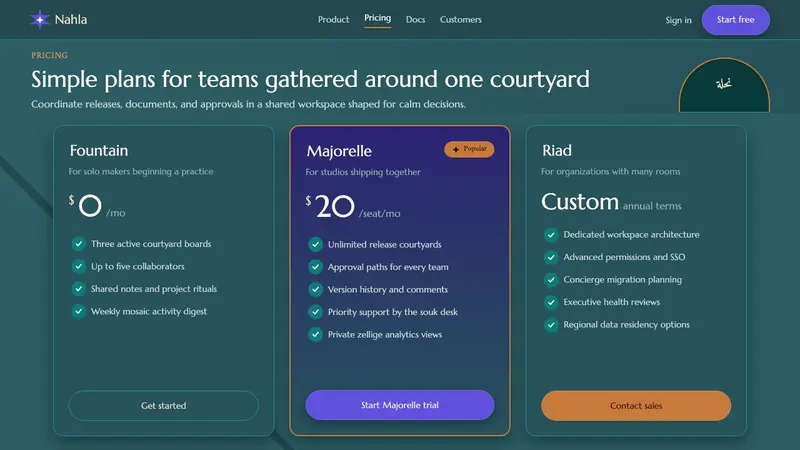Viewport: 800px width, 450px height.
Task: Click the Nahla star logo icon
Action: (x=39, y=19)
